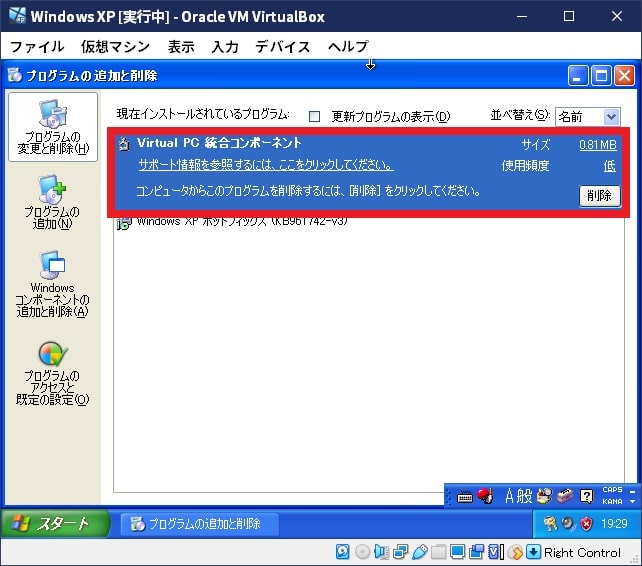Click the 削除 button for Virtual PC
The height and width of the screenshot is (566, 642).
[x=599, y=195]
